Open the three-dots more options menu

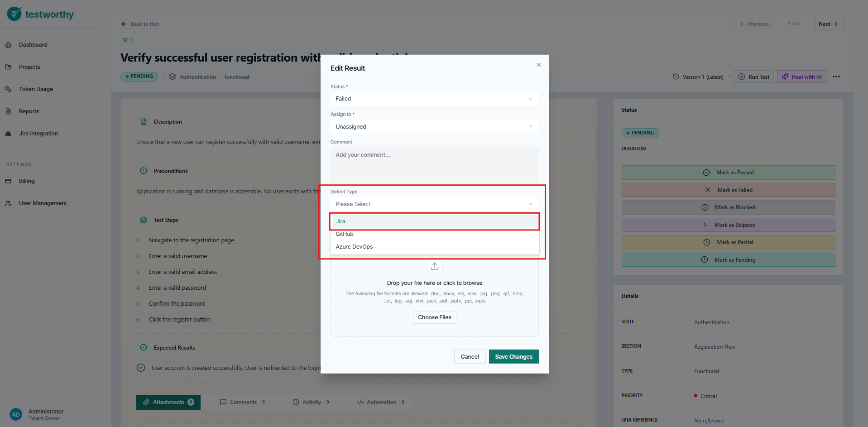(836, 77)
